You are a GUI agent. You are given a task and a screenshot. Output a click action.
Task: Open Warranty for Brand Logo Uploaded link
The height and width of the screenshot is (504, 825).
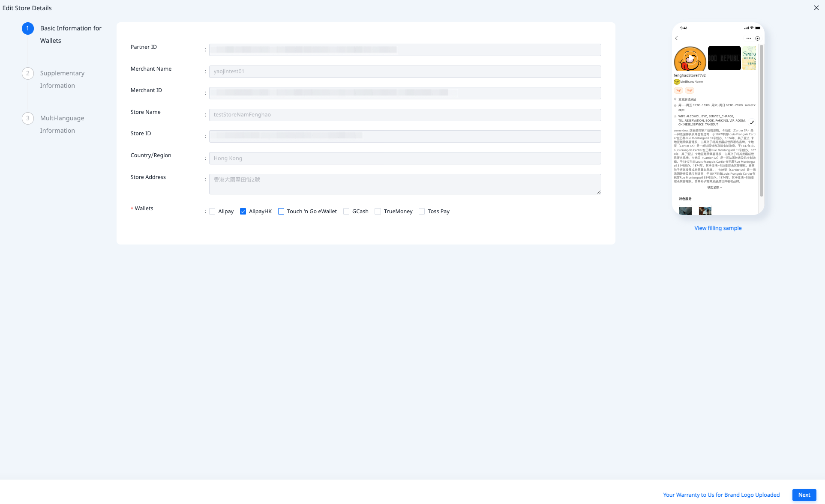click(721, 495)
